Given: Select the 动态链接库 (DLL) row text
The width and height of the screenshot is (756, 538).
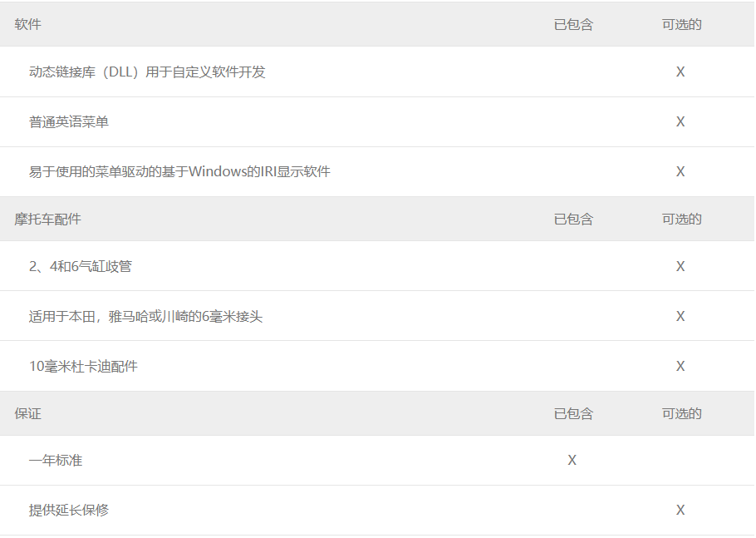Looking at the screenshot, I should 147,72.
